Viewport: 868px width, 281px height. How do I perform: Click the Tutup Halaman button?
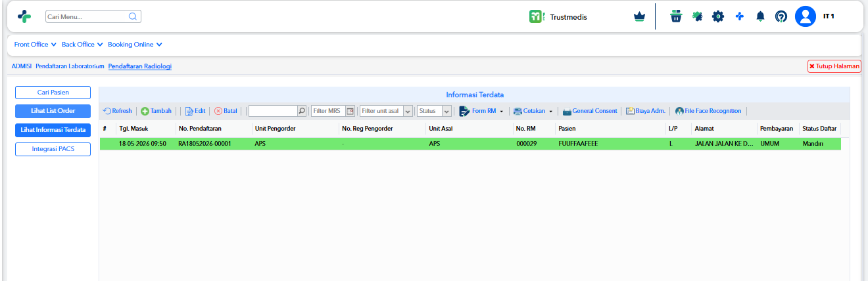click(x=834, y=66)
